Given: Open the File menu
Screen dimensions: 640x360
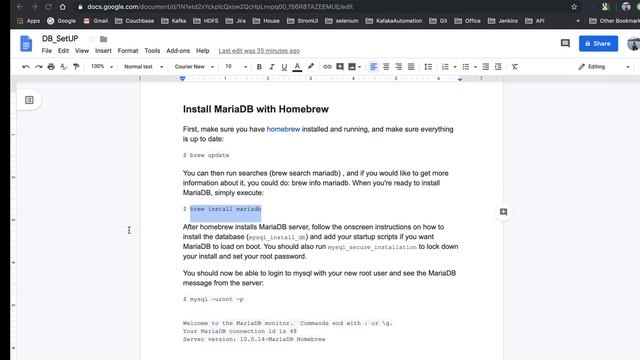Looking at the screenshot, I should [x=47, y=51].
